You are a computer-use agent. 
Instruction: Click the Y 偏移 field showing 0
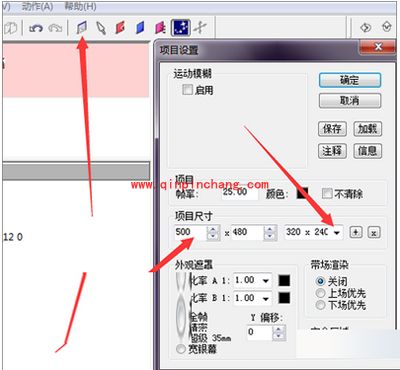tap(260, 332)
